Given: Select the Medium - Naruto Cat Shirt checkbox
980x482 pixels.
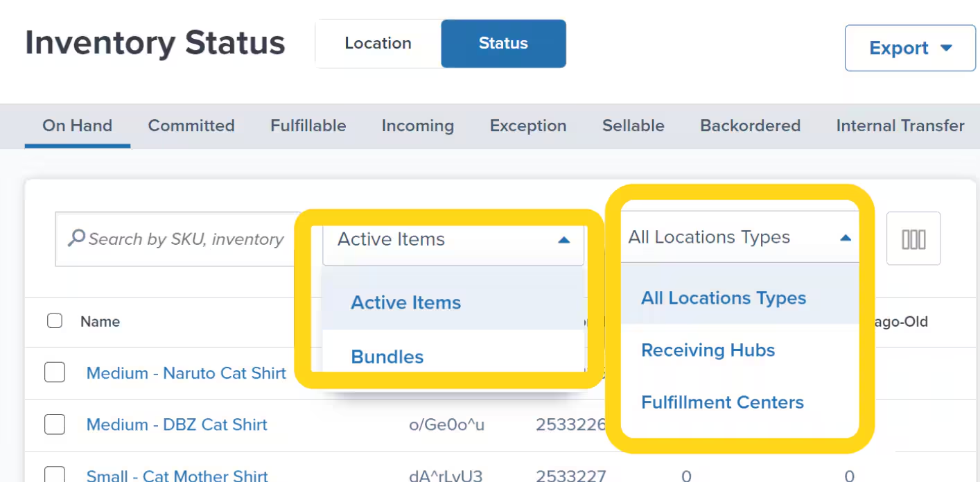Looking at the screenshot, I should [x=55, y=372].
